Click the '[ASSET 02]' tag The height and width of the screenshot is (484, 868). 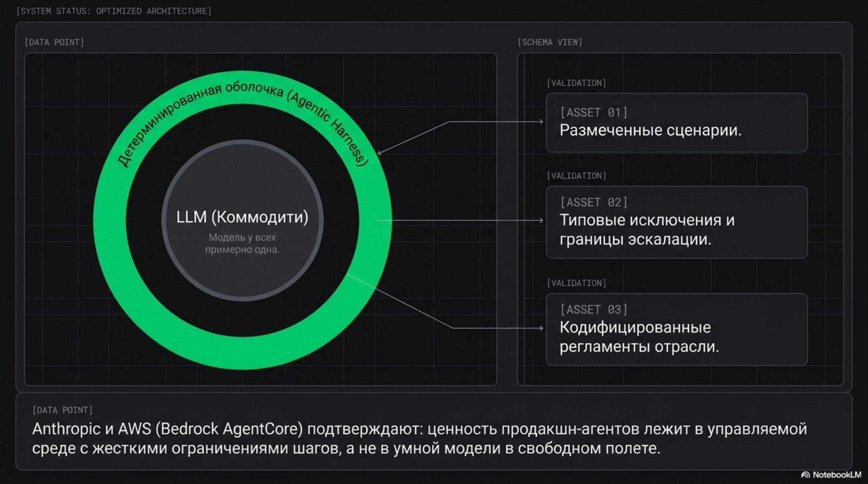(593, 202)
